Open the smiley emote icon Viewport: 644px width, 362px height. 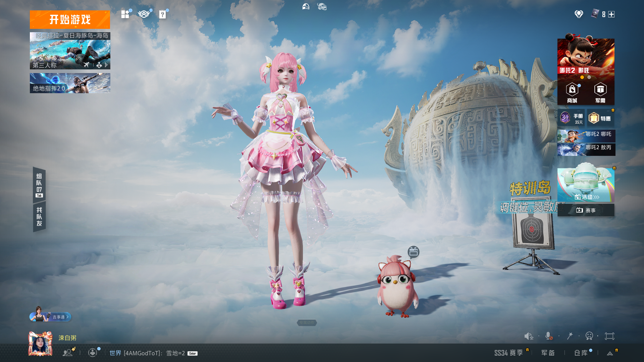[589, 336]
